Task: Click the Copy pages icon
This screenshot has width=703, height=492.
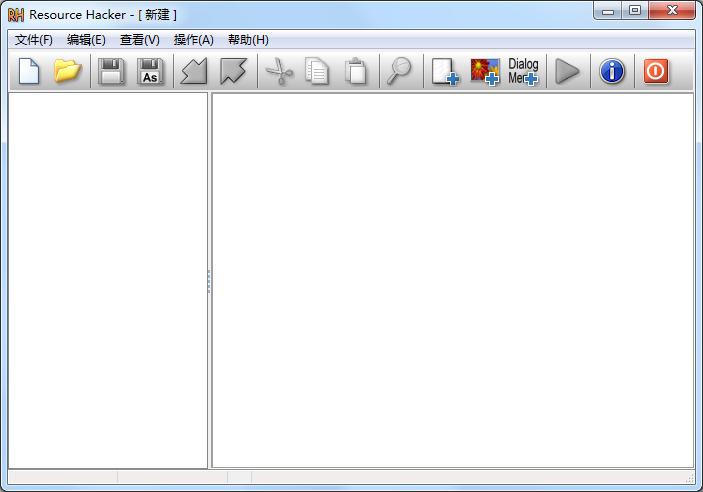Action: tap(317, 71)
